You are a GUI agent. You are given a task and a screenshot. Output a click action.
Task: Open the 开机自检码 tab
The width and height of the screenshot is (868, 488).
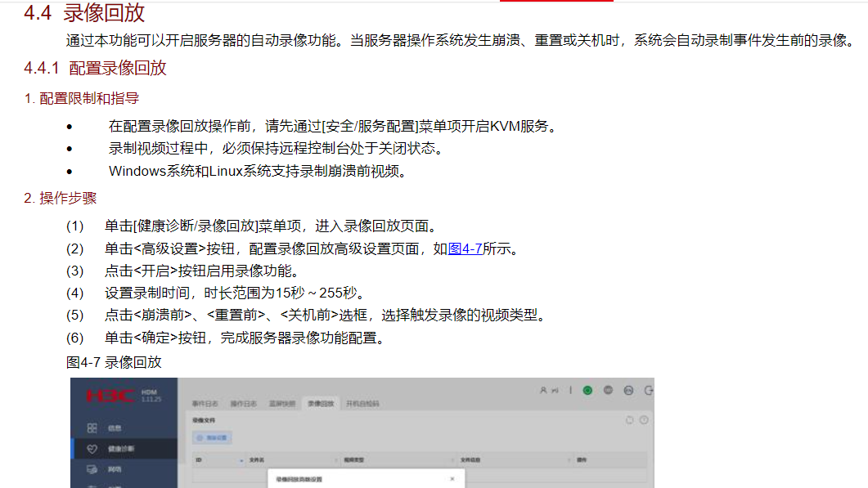coord(362,404)
